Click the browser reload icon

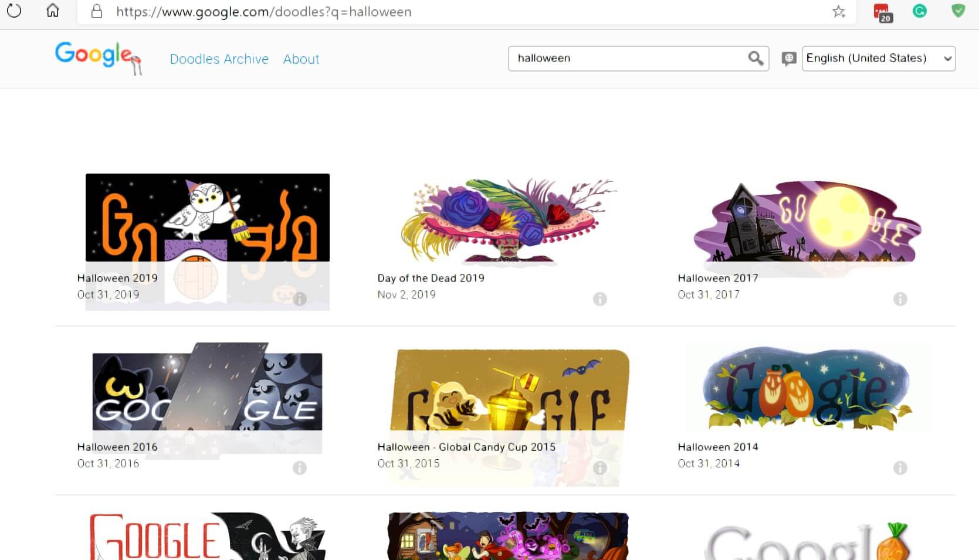click(x=14, y=11)
